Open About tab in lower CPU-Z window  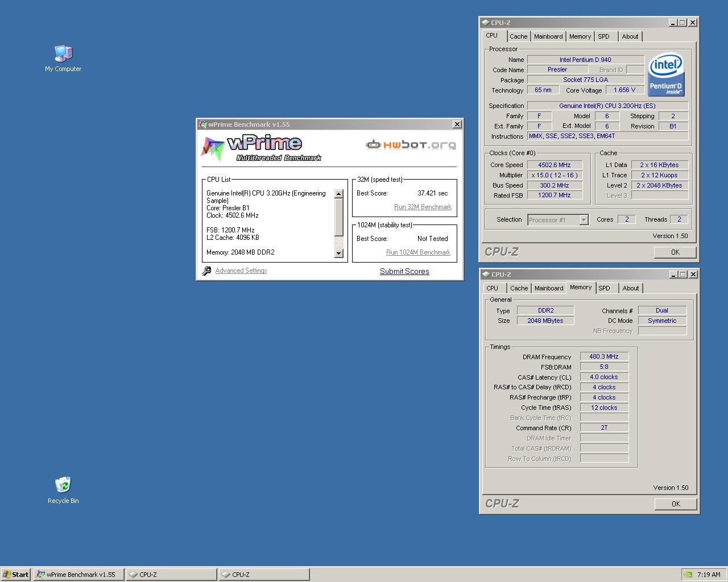pyautogui.click(x=630, y=288)
